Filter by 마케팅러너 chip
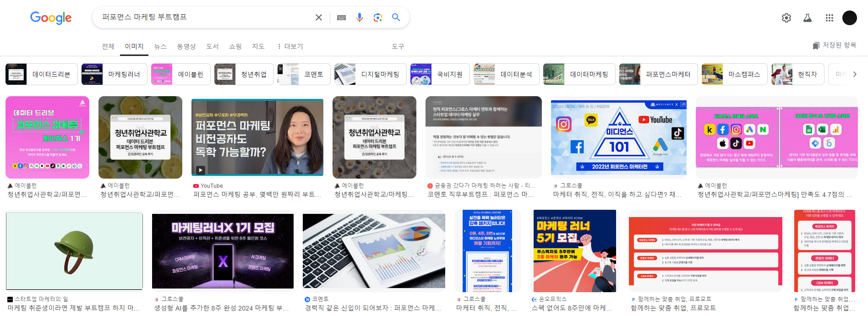Screen dimensions: 868x316 115,74
